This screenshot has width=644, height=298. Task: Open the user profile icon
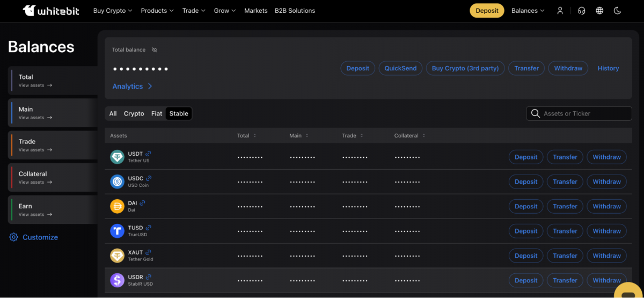coord(560,11)
